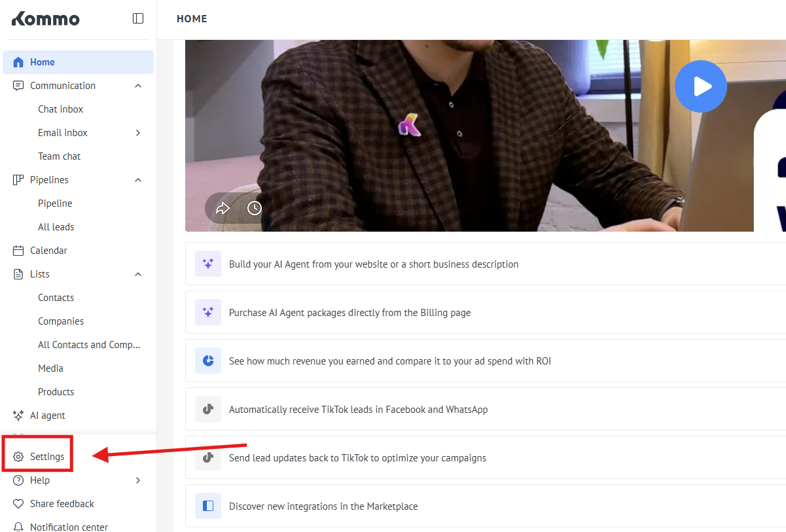Collapse the Communication section chevron

[138, 86]
